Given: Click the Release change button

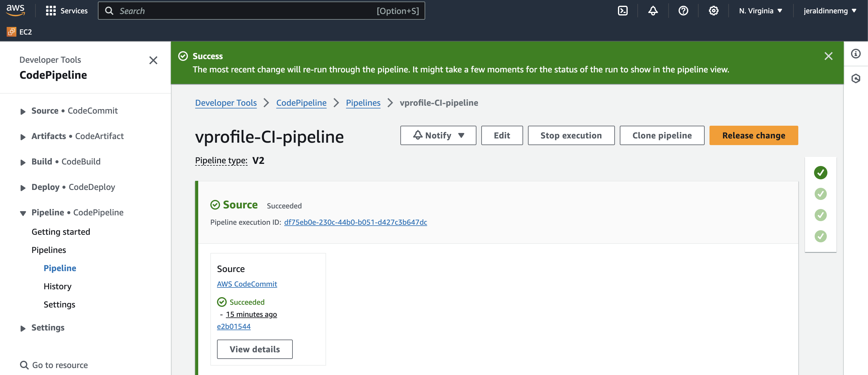Looking at the screenshot, I should click(753, 135).
